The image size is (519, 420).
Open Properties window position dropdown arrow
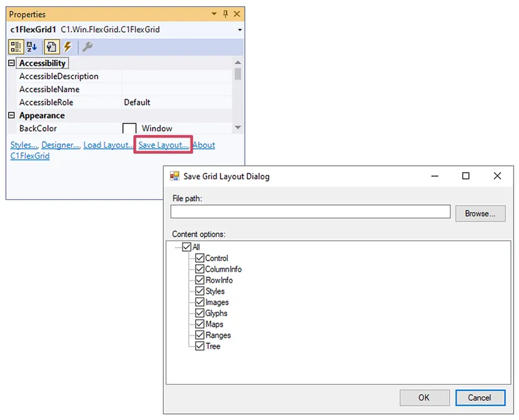tap(214, 14)
